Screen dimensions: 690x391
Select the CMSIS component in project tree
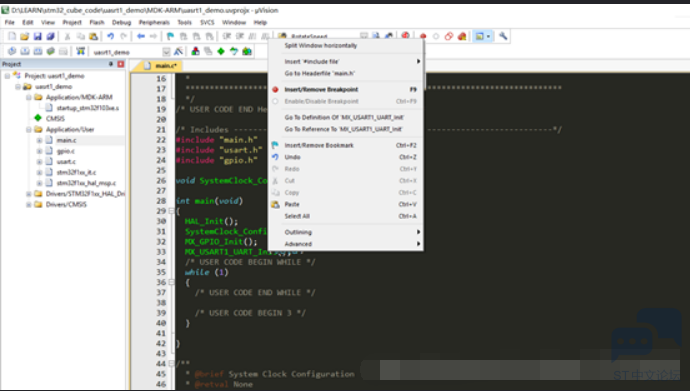55,119
